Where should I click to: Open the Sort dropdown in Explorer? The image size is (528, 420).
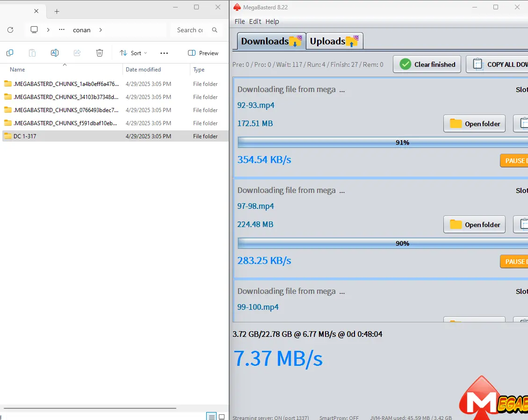tap(133, 53)
